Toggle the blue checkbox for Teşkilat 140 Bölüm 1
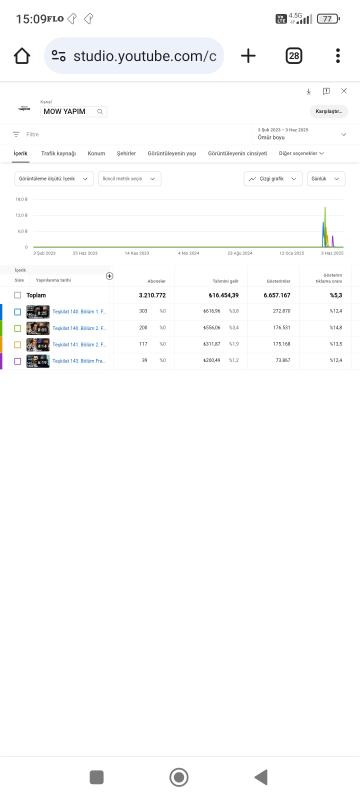The image size is (360, 800). click(18, 312)
